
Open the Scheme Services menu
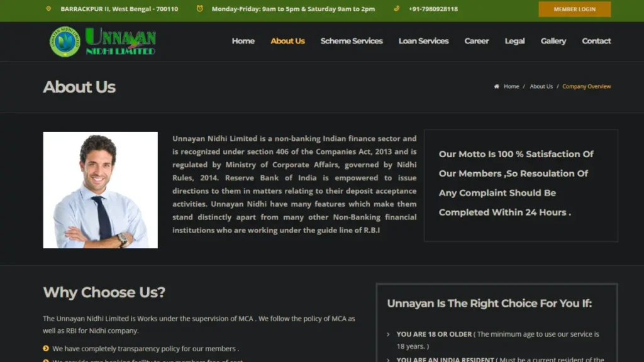coord(352,41)
